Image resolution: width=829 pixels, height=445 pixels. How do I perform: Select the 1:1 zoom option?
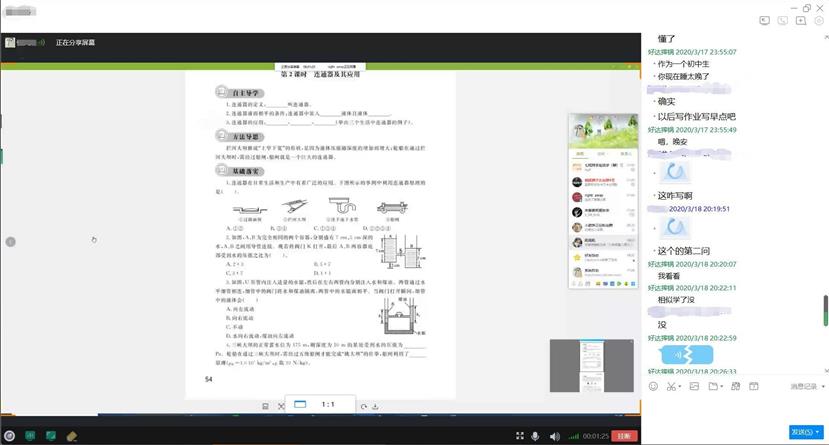327,405
